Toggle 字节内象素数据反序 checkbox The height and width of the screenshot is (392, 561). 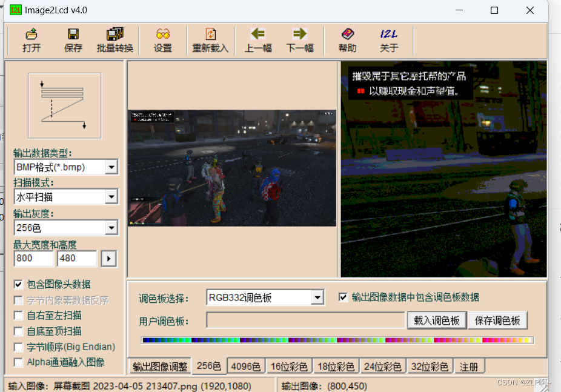[18, 300]
